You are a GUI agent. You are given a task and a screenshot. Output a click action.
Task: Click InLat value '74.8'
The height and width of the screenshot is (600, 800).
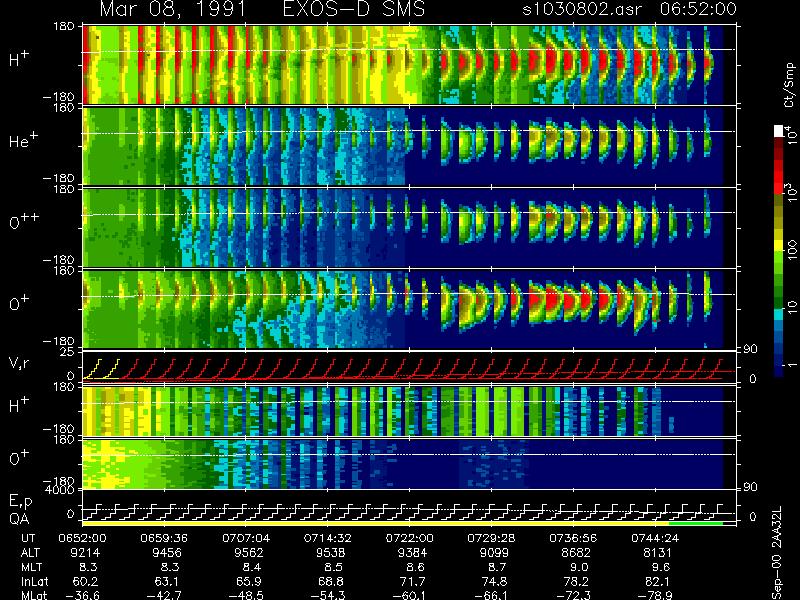494,582
